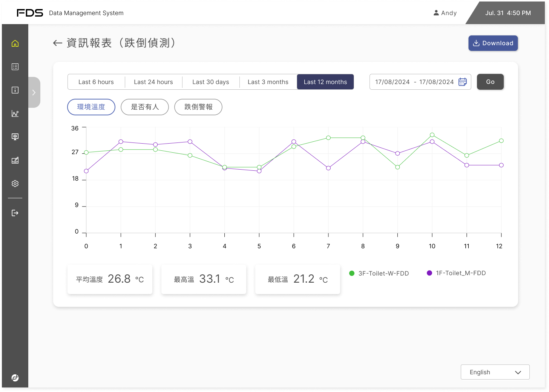Open the settings gear in the sidebar

coord(15,184)
